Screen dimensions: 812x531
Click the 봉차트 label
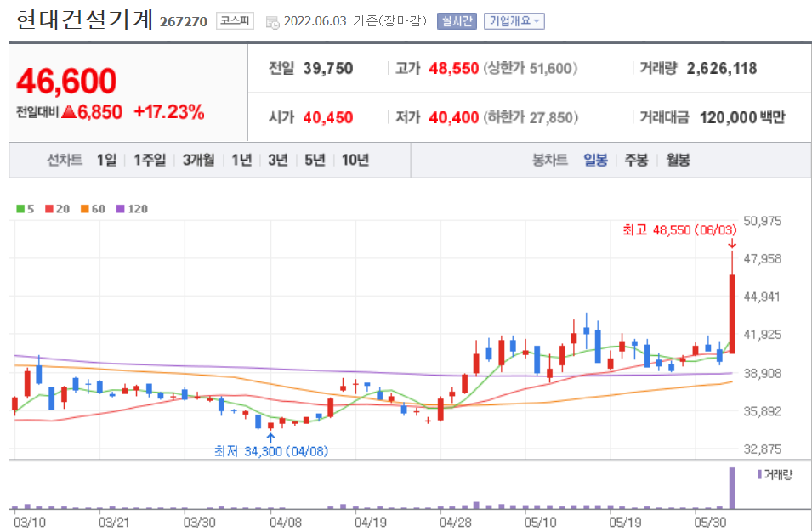tap(550, 160)
